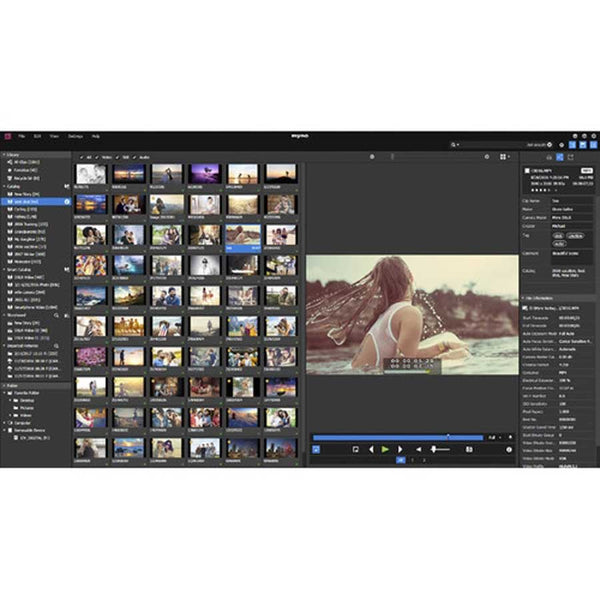The image size is (600, 600).
Task: Open the File menu
Action: coord(21,134)
